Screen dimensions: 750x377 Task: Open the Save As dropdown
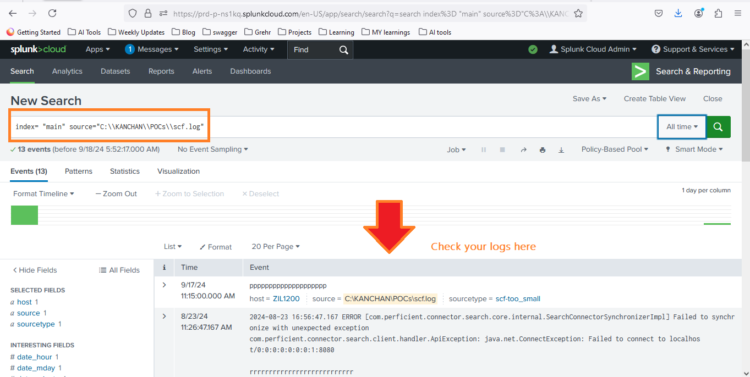click(589, 99)
